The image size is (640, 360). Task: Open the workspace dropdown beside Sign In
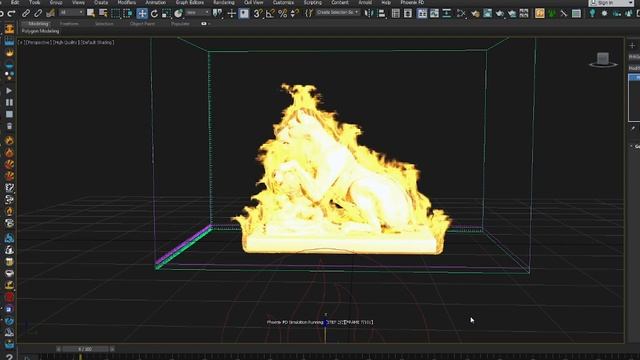pyautogui.click(x=631, y=3)
